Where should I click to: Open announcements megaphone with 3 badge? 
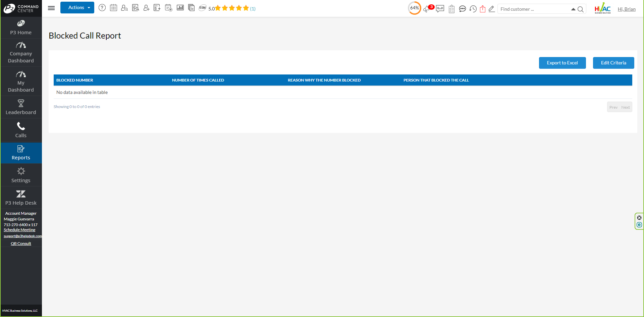point(428,8)
